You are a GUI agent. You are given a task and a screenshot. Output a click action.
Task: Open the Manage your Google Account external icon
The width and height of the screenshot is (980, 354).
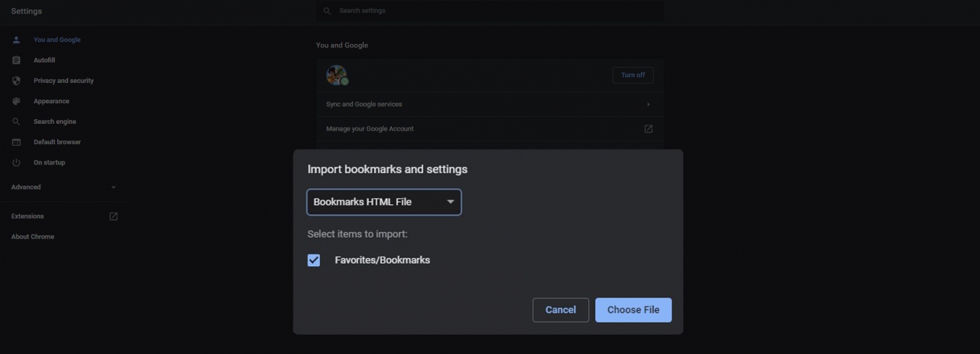648,129
